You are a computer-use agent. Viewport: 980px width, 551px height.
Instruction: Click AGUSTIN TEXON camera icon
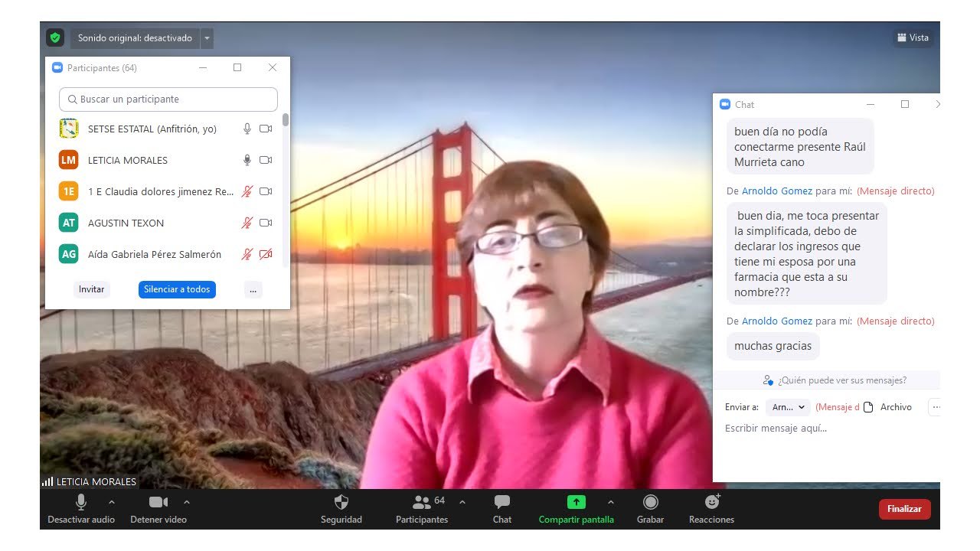[x=266, y=223]
